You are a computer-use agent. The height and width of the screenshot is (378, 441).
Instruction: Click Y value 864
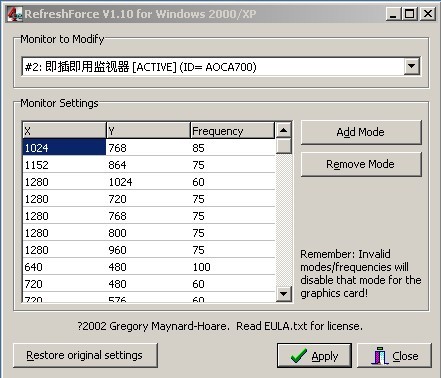coord(117,165)
